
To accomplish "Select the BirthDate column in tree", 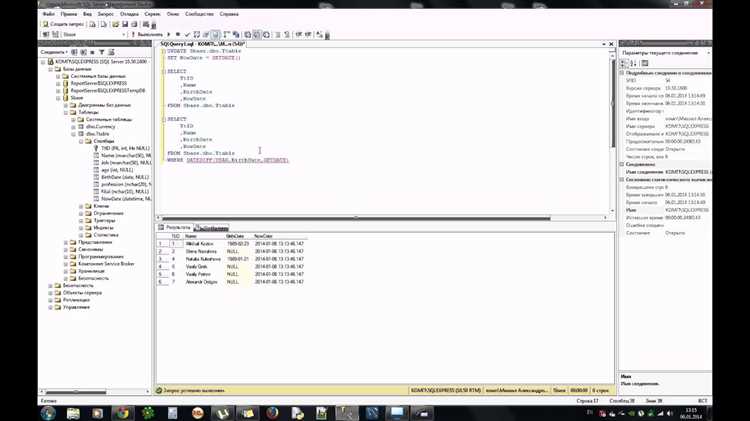I will 125,177.
